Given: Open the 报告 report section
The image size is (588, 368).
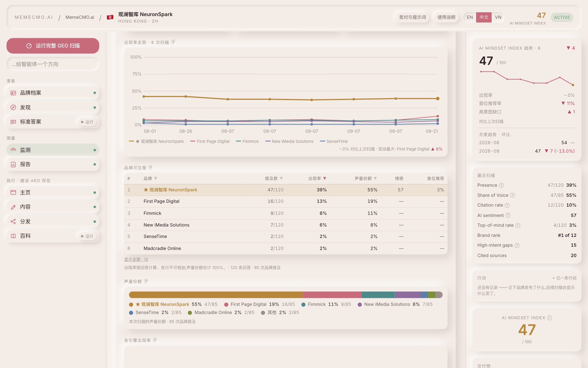Looking at the screenshot, I should tap(53, 164).
